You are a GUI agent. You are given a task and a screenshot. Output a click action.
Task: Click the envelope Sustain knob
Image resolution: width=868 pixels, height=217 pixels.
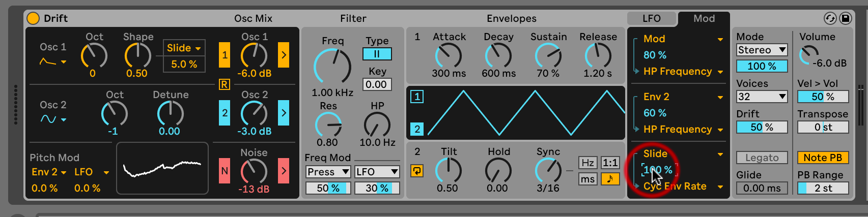[548, 55]
